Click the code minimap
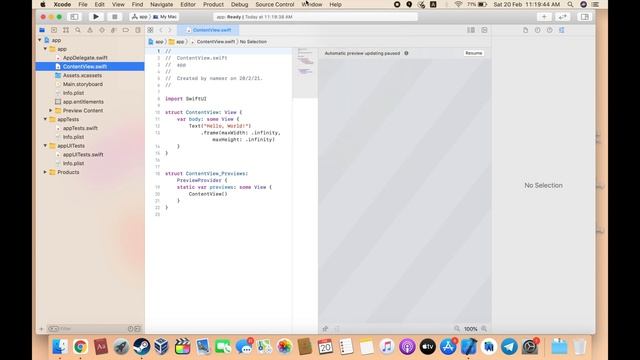Screen dimensions: 640x360 [x=305, y=73]
